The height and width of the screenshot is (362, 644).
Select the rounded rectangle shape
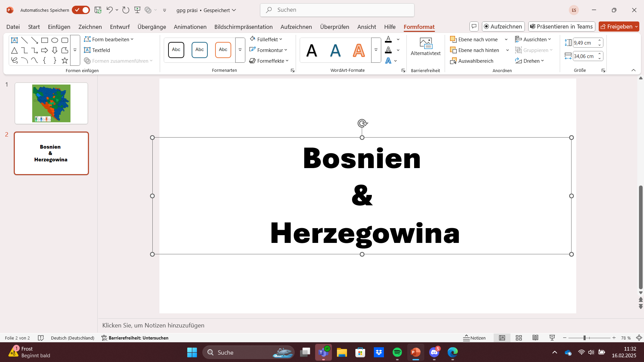(65, 40)
